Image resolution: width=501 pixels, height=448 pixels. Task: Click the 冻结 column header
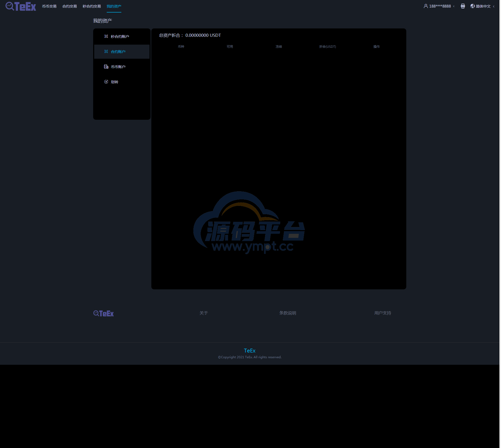point(279,47)
